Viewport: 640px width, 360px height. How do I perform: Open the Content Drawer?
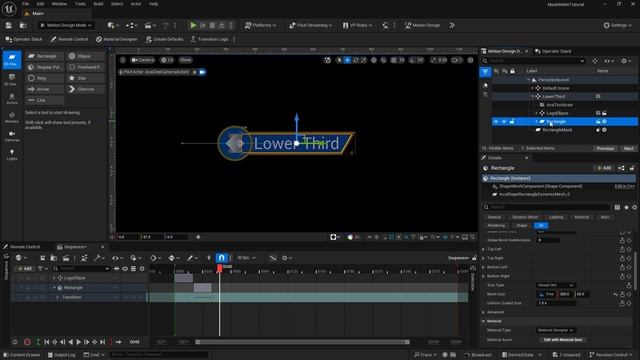click(21, 355)
